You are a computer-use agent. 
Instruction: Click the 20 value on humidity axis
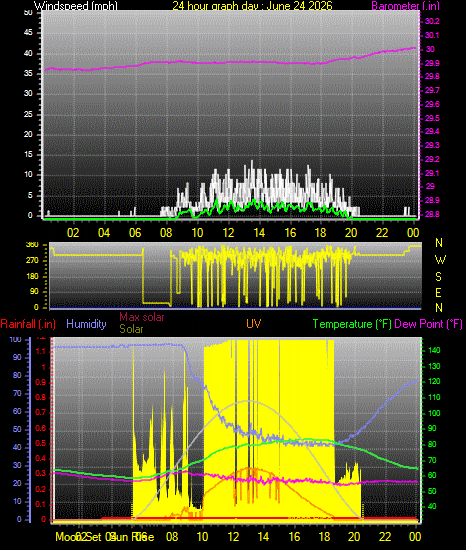(17, 483)
